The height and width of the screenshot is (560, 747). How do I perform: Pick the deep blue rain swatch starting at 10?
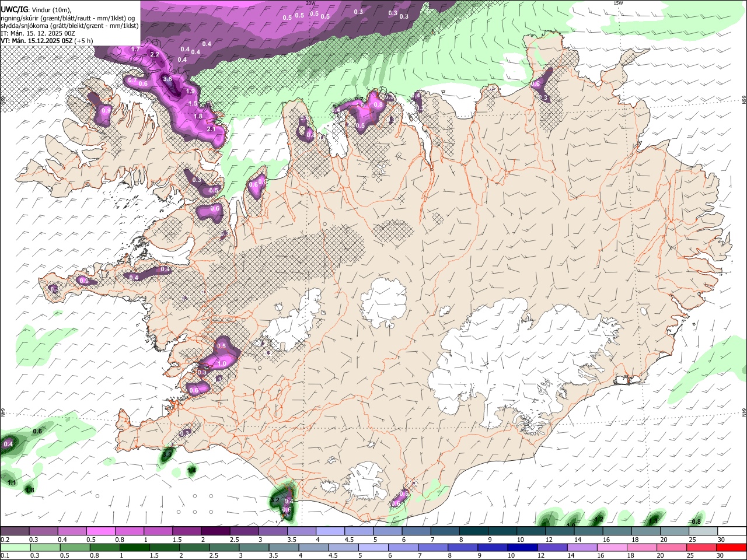pyautogui.click(x=522, y=547)
